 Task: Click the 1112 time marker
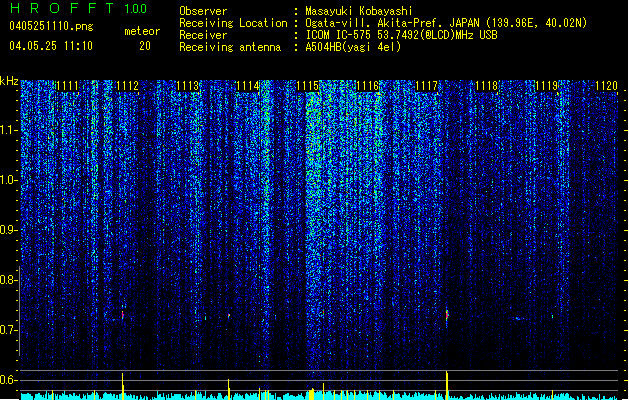(x=128, y=86)
